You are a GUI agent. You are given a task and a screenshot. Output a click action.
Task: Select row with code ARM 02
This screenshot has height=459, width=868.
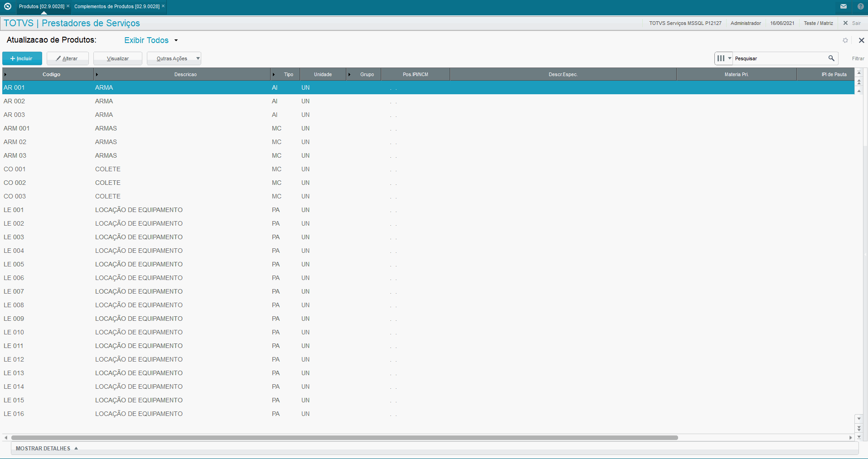coord(428,142)
